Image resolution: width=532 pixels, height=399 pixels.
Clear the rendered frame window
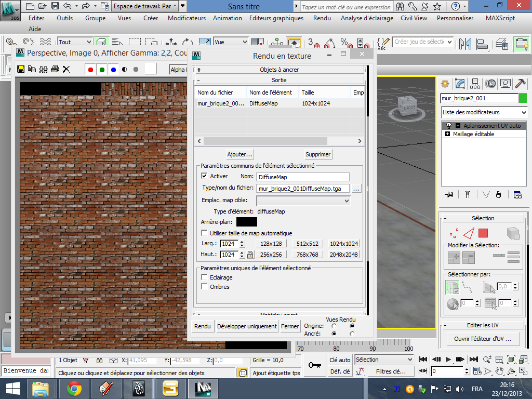[66, 69]
